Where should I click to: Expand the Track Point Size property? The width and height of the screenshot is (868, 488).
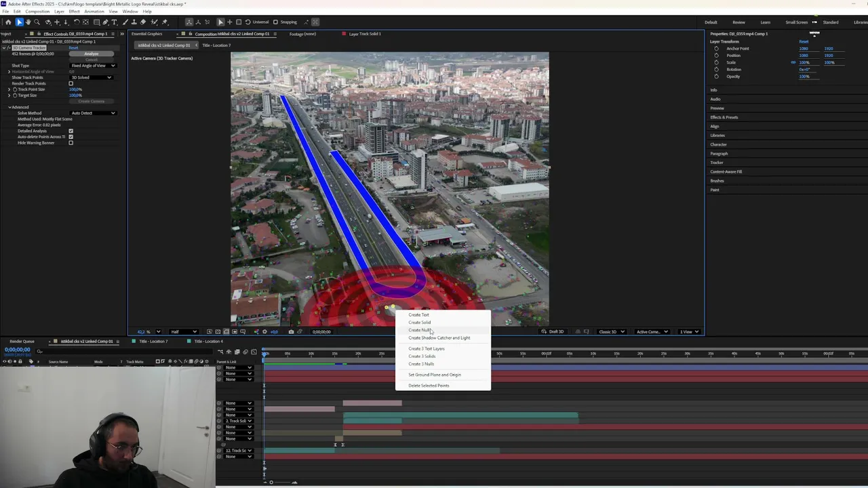pos(9,89)
